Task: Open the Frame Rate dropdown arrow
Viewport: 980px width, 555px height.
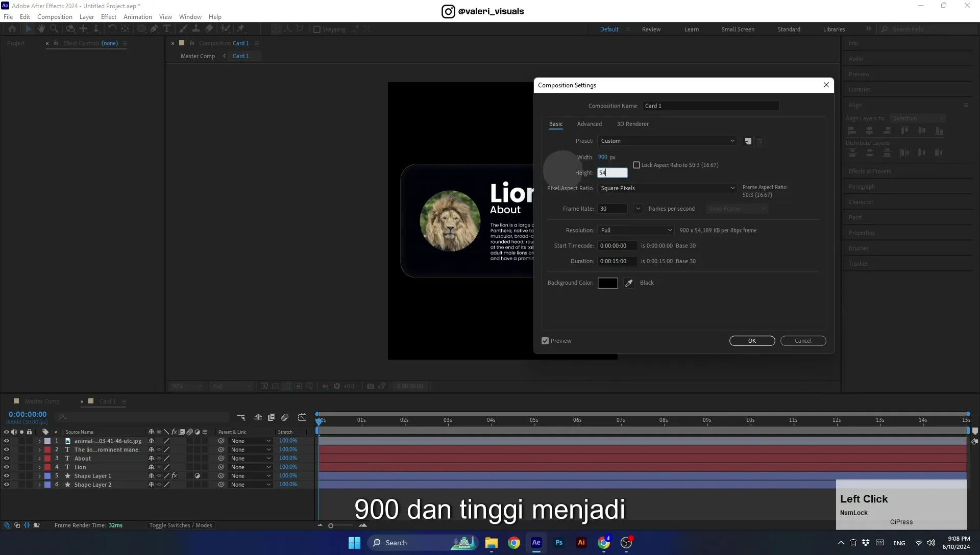Action: (x=638, y=209)
